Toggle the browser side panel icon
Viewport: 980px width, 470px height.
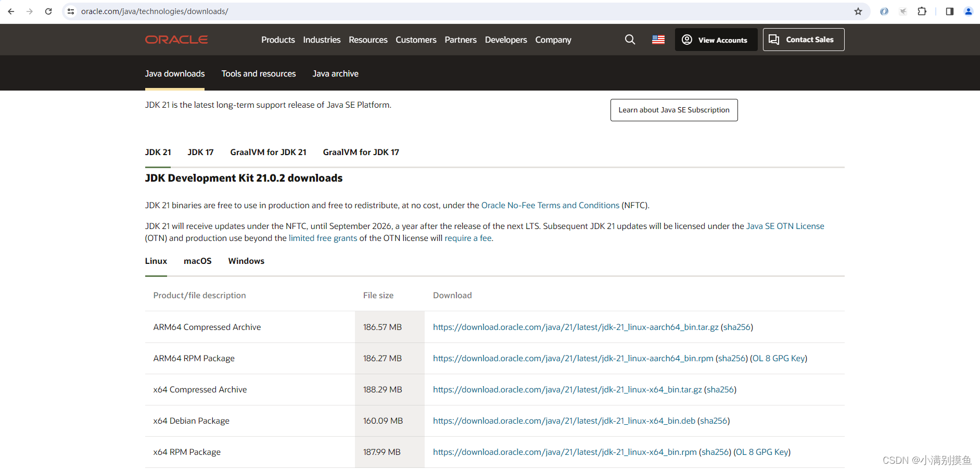point(949,11)
